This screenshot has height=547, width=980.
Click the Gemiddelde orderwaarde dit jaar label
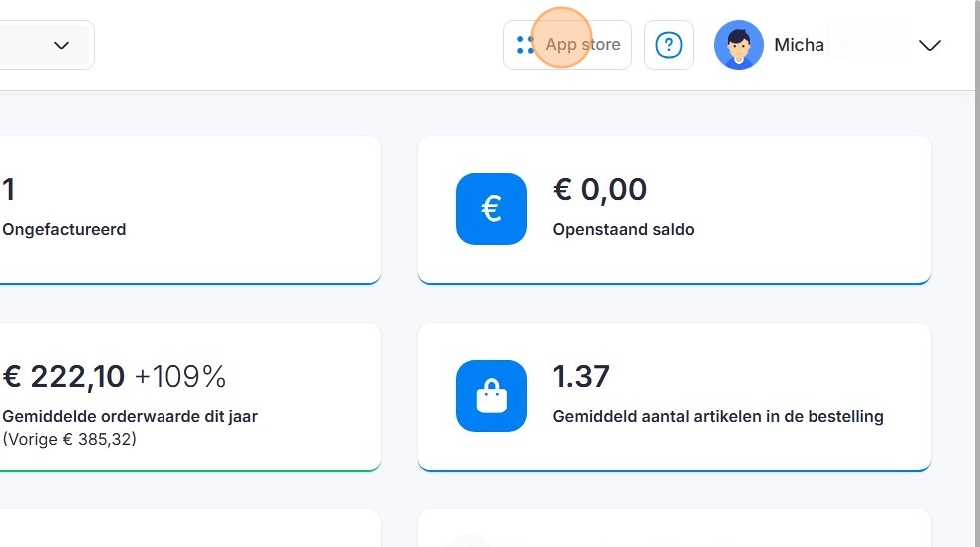(x=130, y=416)
